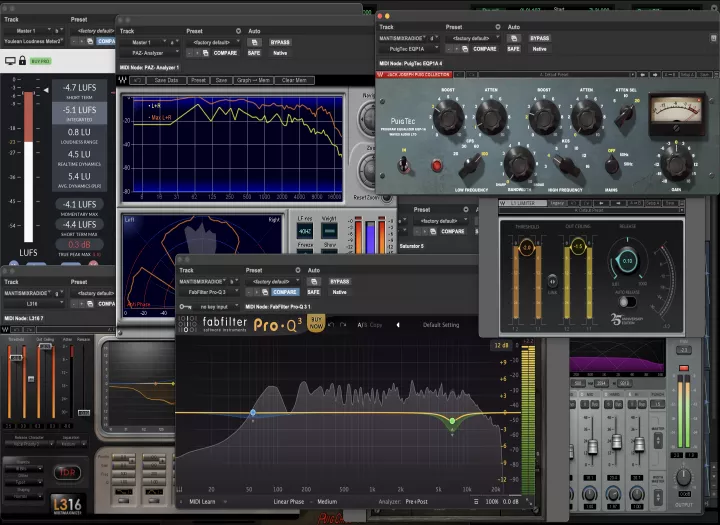Click COMPARE in the PAZ-Analyzer window
This screenshot has height=525, width=720.
point(225,53)
